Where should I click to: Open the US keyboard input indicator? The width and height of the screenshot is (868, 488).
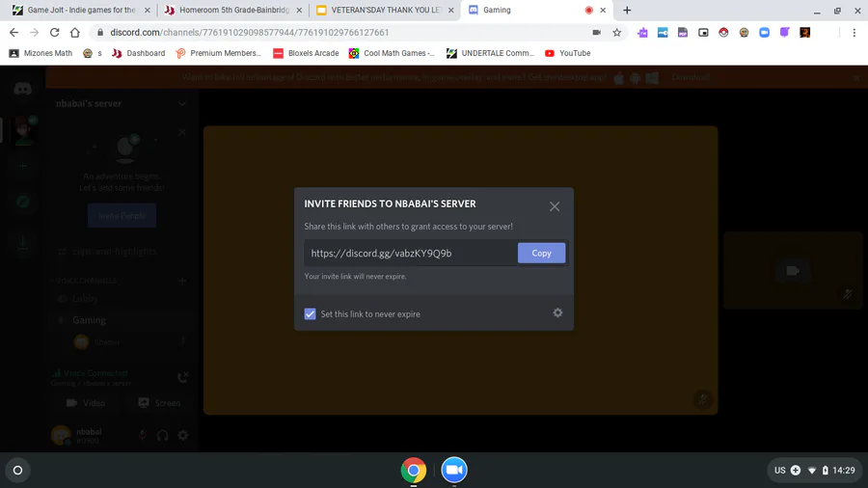[779, 471]
